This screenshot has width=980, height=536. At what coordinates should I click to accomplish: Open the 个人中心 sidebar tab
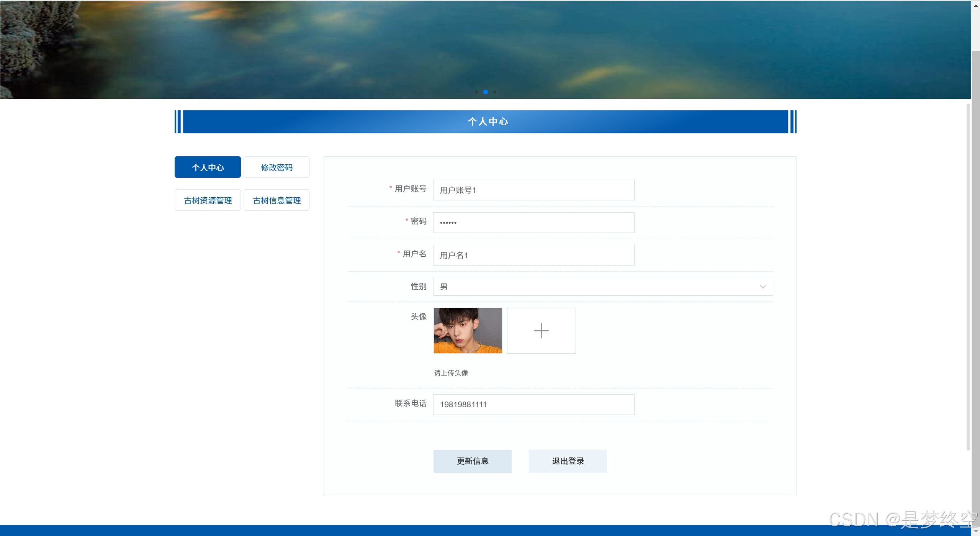pyautogui.click(x=208, y=167)
